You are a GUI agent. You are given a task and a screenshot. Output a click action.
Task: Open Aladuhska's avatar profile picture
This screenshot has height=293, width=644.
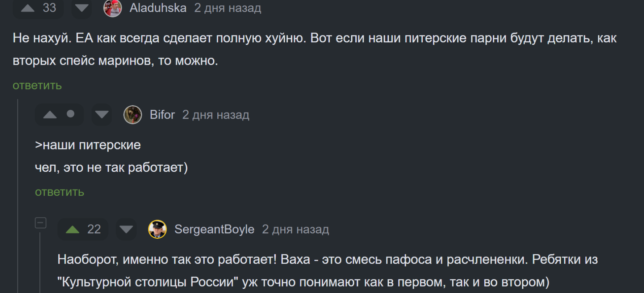click(x=113, y=8)
